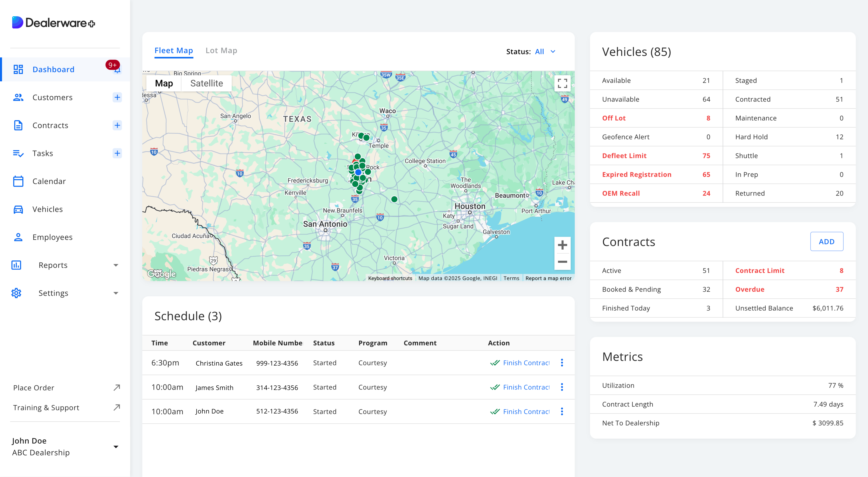Open Training & Support external link arrow
This screenshot has height=477, width=868.
point(117,407)
